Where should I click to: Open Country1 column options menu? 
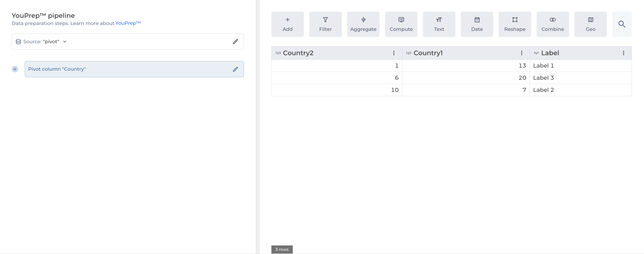point(521,53)
